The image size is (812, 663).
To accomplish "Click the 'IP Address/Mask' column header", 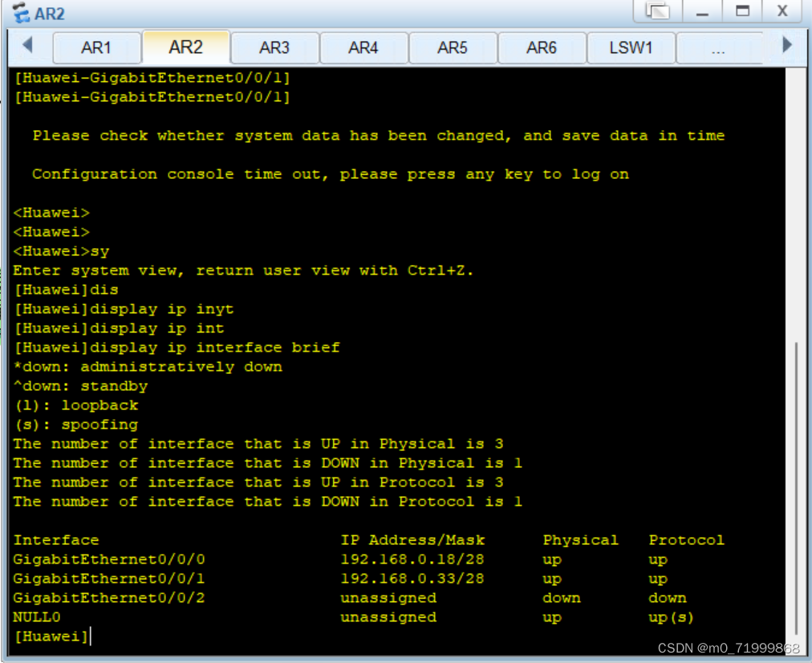I will click(412, 540).
